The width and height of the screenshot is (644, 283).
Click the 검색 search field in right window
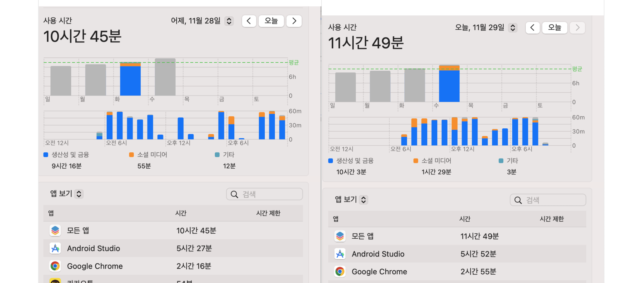548,200
